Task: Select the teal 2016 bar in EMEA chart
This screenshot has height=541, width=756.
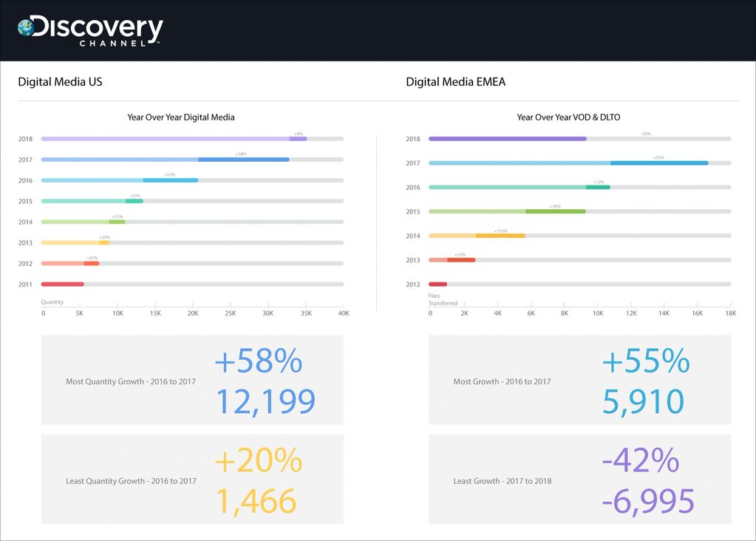Action: [520, 187]
